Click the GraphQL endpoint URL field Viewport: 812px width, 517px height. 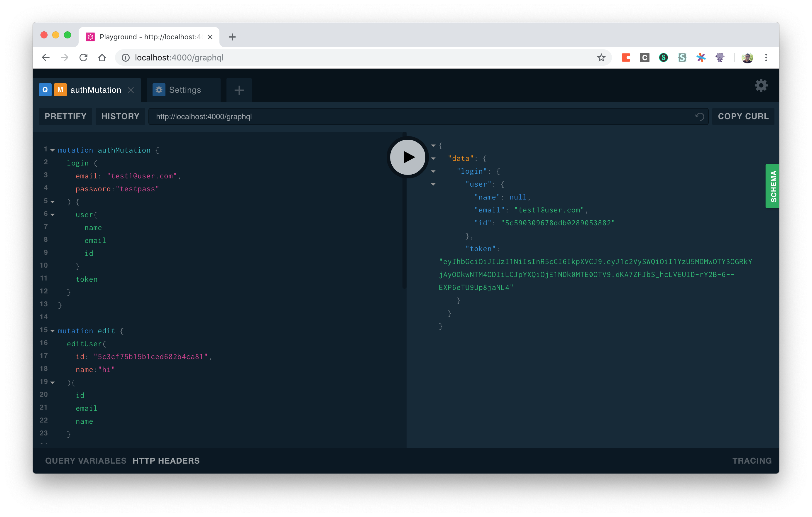(428, 116)
